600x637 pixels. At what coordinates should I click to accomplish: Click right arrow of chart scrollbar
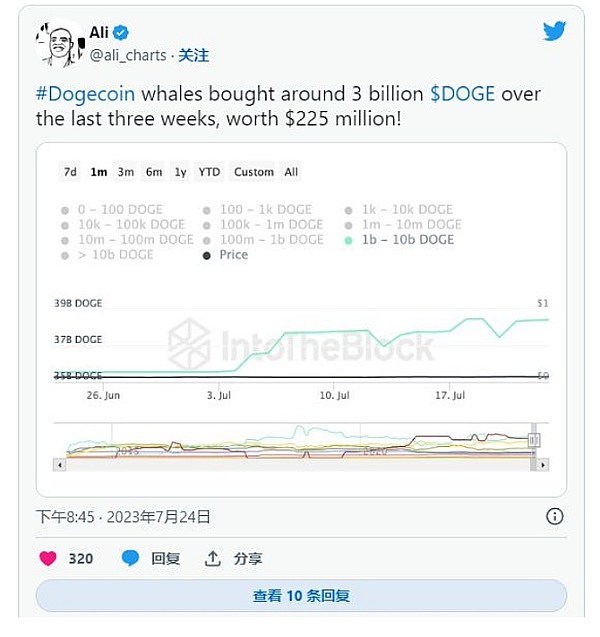[543, 465]
